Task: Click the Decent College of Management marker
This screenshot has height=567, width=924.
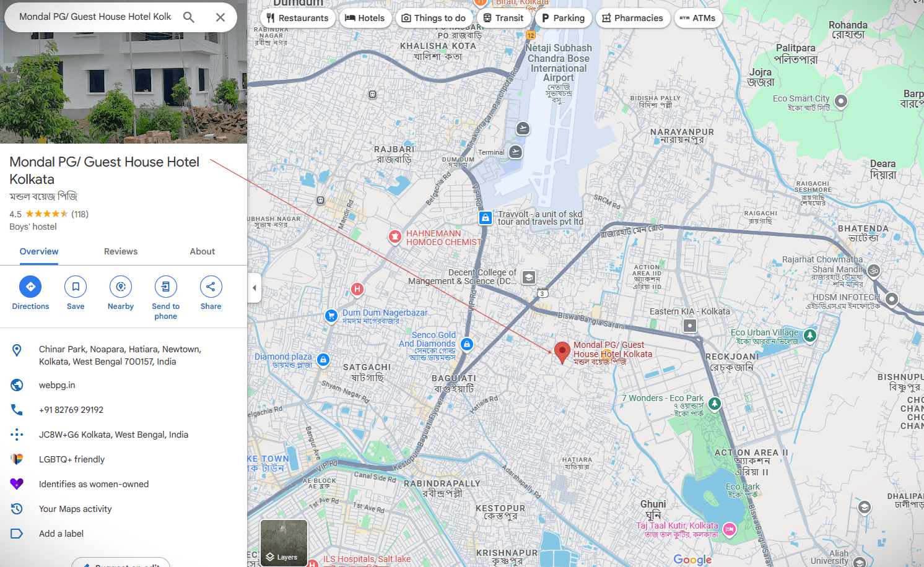Action: [528, 277]
